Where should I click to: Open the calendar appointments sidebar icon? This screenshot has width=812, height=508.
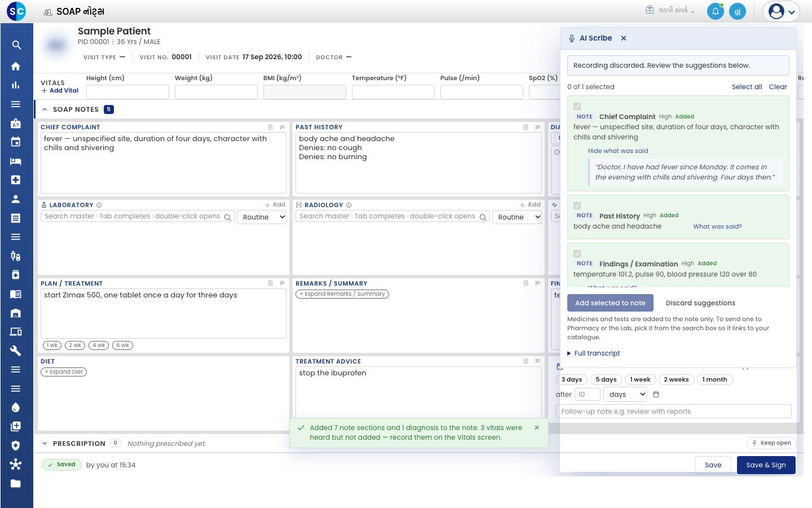pyautogui.click(x=16, y=142)
